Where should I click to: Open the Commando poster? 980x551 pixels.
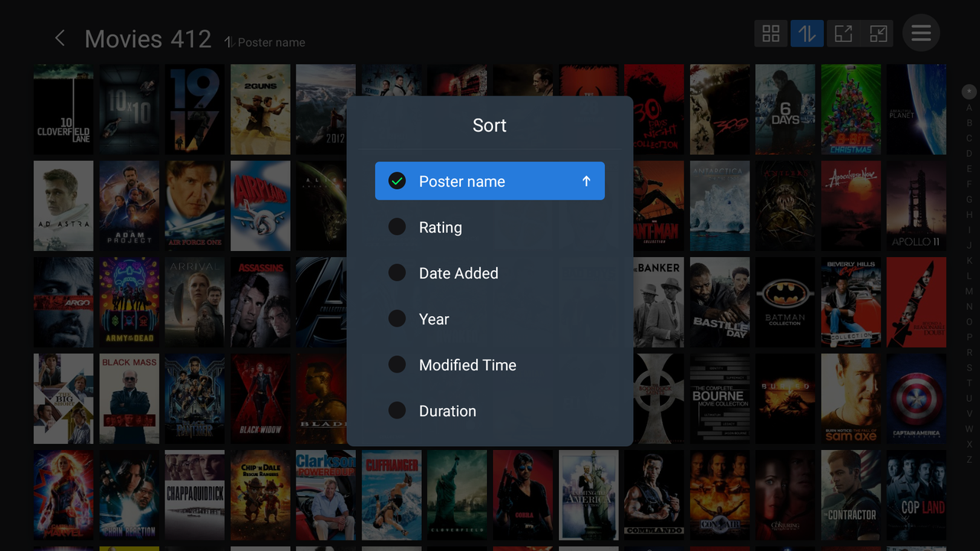click(x=654, y=495)
